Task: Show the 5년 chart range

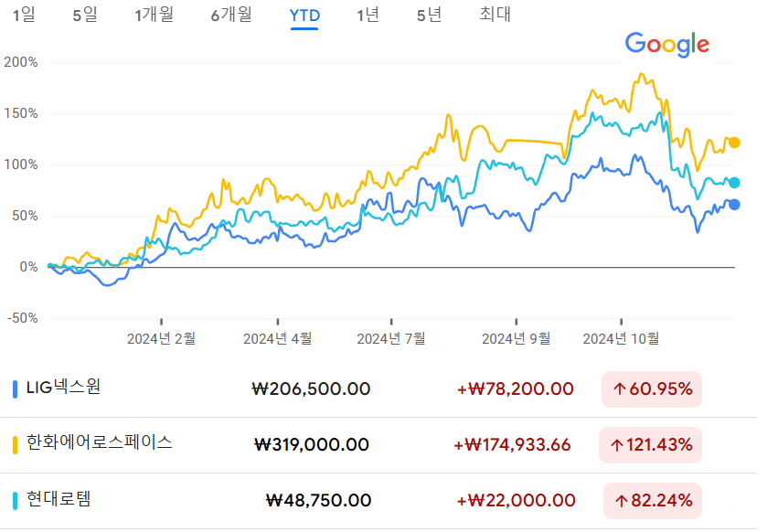Action: click(429, 15)
